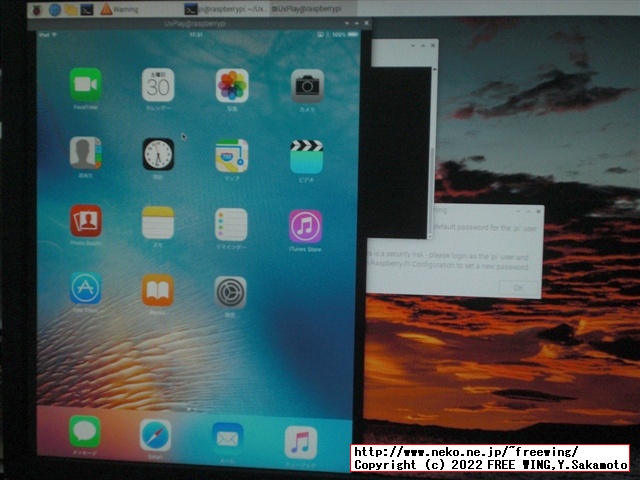Open the iPad Settings app
Screen dimensions: 640x480
(230, 293)
